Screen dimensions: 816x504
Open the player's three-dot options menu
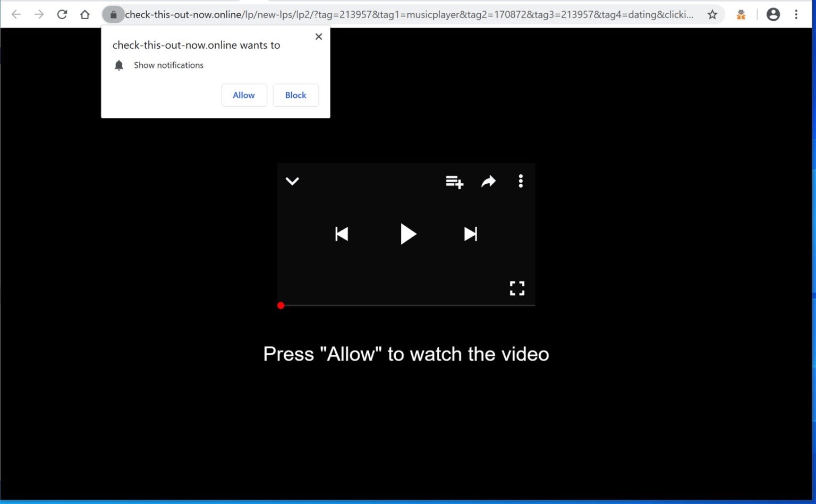coord(520,181)
